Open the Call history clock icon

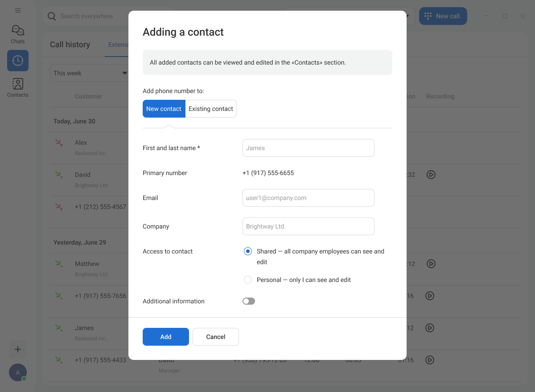click(18, 61)
